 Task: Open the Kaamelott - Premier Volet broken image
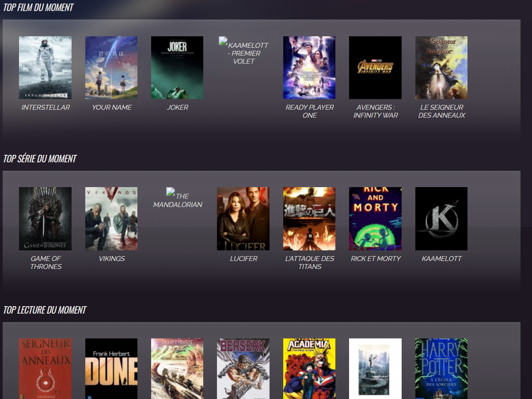[243, 51]
